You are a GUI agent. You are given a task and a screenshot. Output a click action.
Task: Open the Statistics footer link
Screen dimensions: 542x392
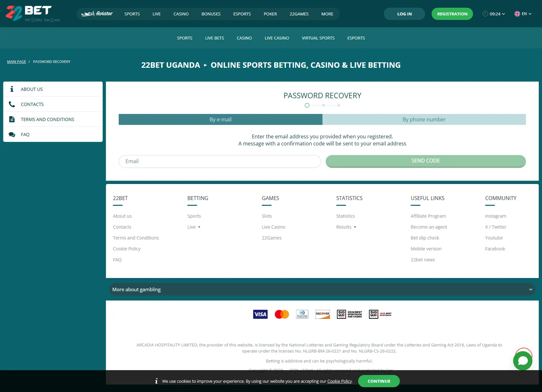346,216
